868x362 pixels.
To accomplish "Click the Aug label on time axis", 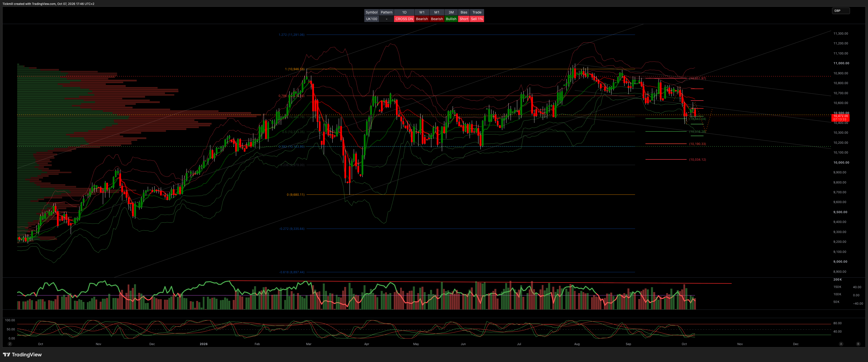I will pos(577,344).
